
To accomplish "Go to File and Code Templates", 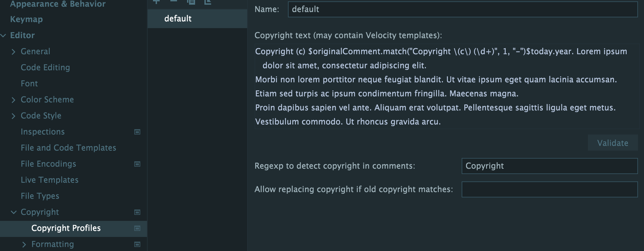I will [x=68, y=148].
